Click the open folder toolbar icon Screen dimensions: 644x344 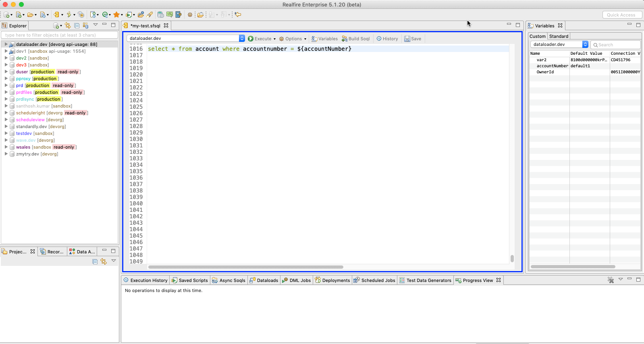(x=30, y=15)
